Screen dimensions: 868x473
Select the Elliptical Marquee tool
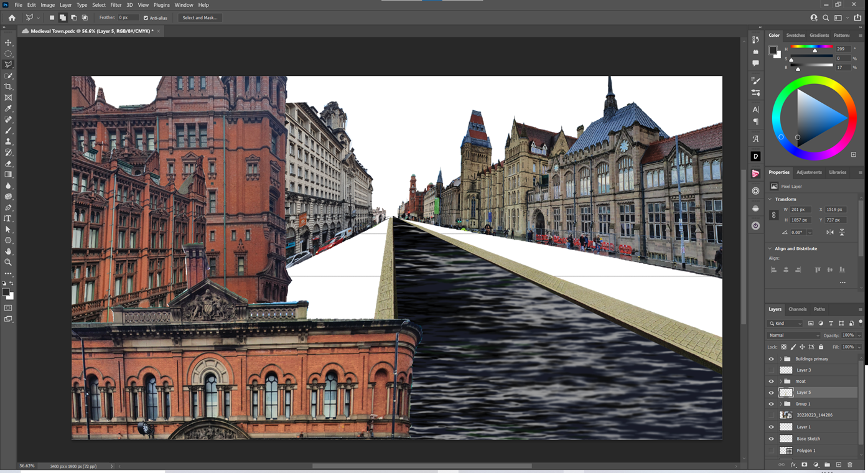(8, 54)
